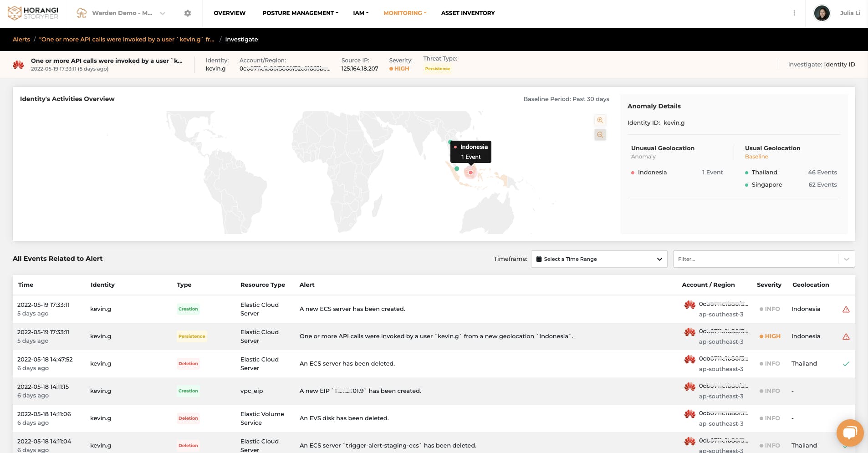The width and height of the screenshot is (868, 453).
Task: Click the Creation tag in the 17:33:11 row
Action: click(188, 309)
